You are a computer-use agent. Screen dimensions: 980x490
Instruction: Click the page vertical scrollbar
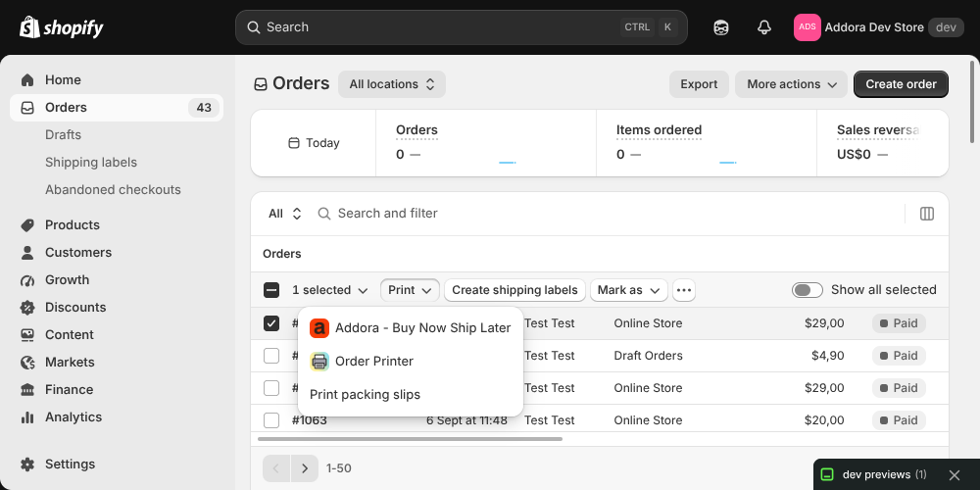(x=970, y=101)
